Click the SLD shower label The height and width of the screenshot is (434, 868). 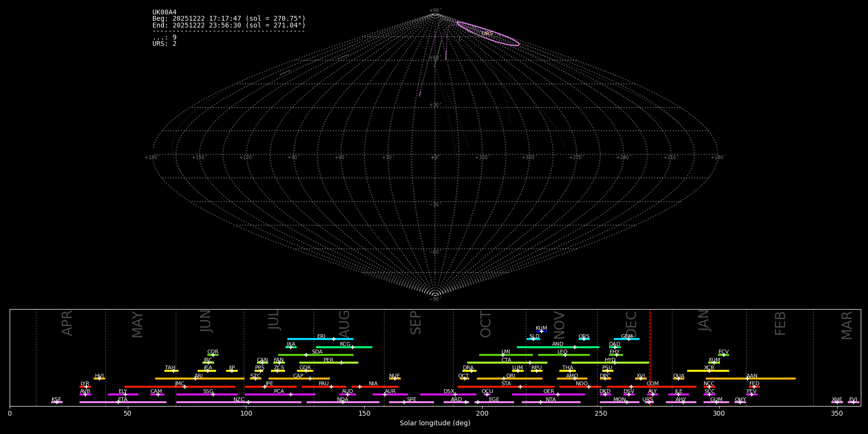coord(534,336)
